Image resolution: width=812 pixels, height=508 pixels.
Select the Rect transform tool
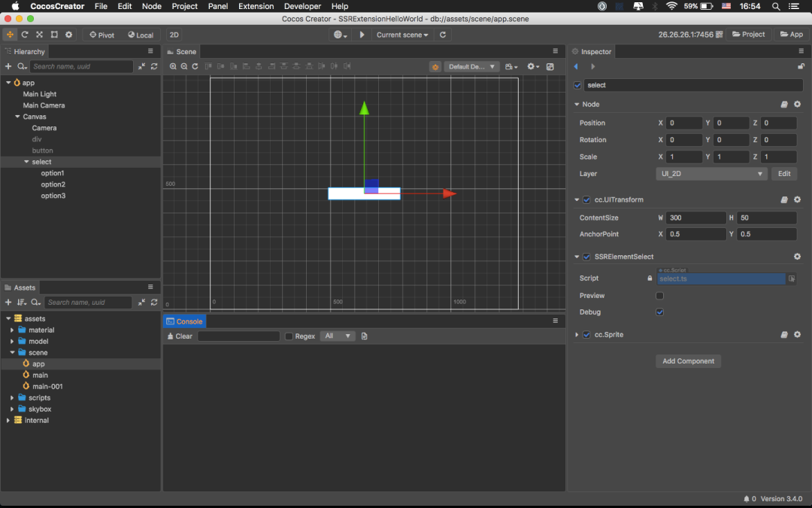click(x=54, y=35)
